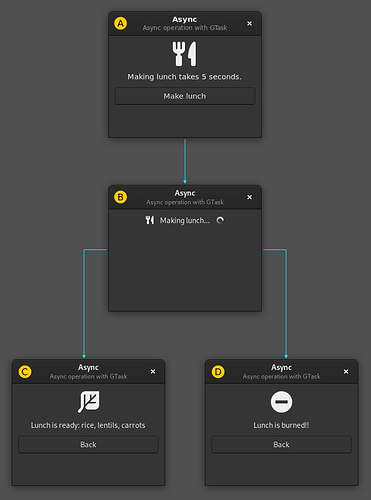Click the GTask subtitle in window D

tap(281, 376)
